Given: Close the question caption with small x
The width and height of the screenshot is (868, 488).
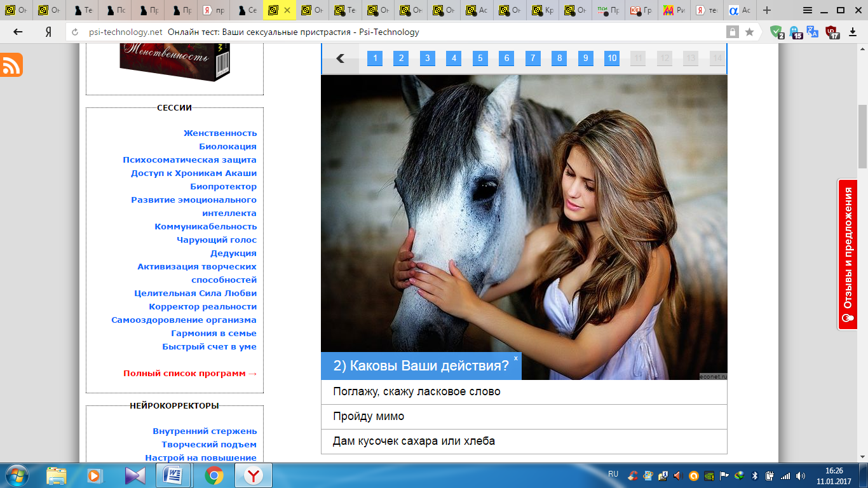Looking at the screenshot, I should [x=516, y=358].
